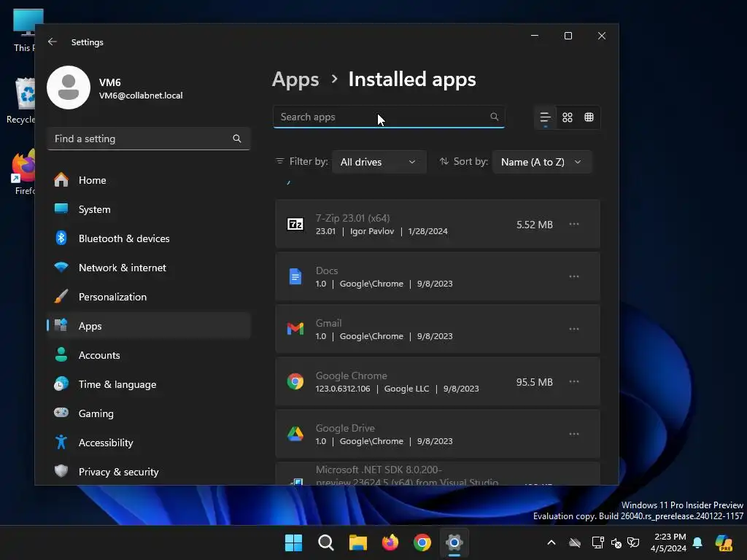
Task: Click the 5.52 MB size value
Action: pos(535,225)
